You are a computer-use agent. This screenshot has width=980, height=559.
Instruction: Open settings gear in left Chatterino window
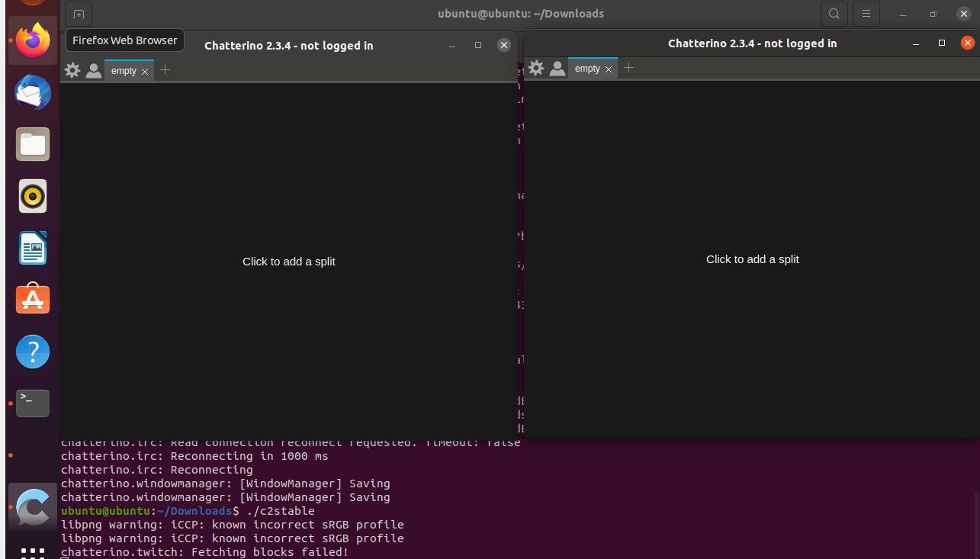click(x=72, y=70)
